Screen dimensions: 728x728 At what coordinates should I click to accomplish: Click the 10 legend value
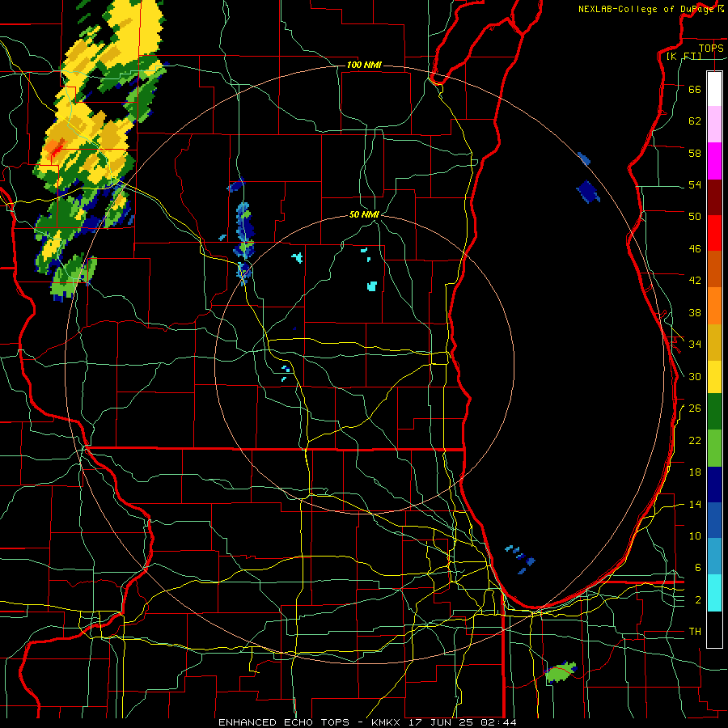tap(695, 536)
